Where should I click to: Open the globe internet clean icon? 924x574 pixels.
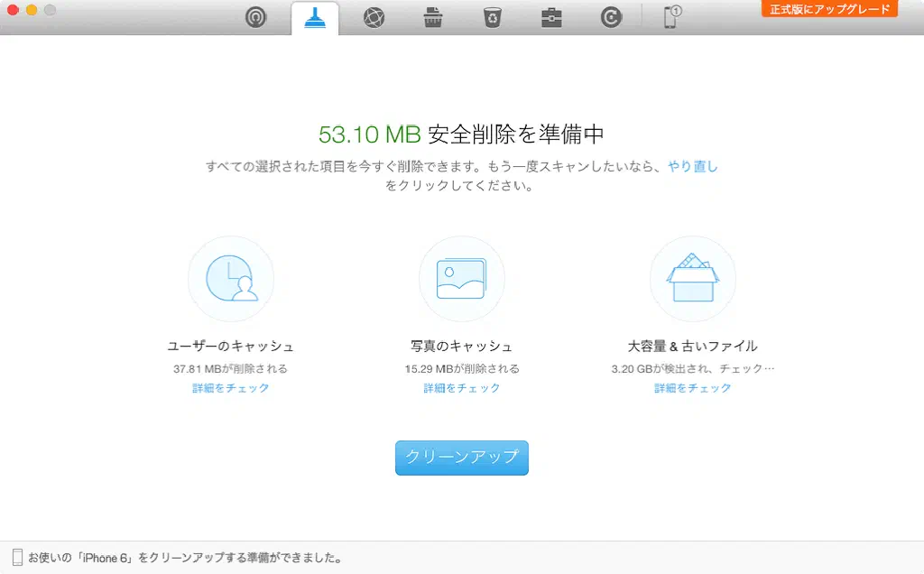(x=374, y=18)
